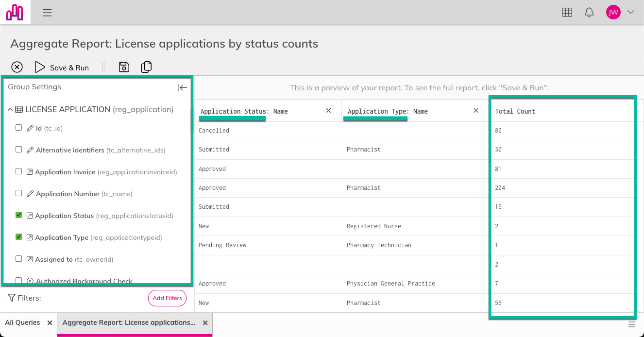Click the link icon beside Assigned to
Viewport: 644px width, 337px height.
point(30,259)
